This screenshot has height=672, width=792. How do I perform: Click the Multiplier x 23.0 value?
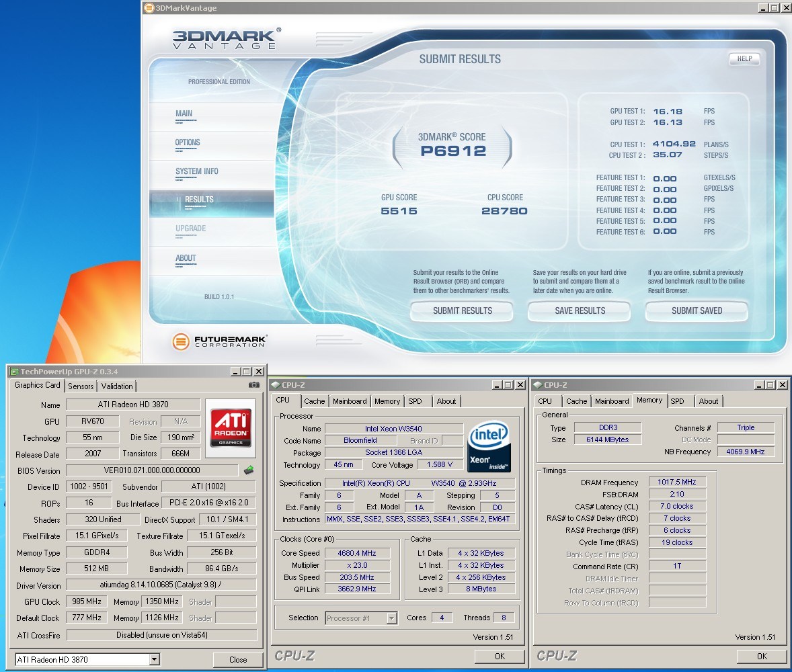click(x=357, y=565)
